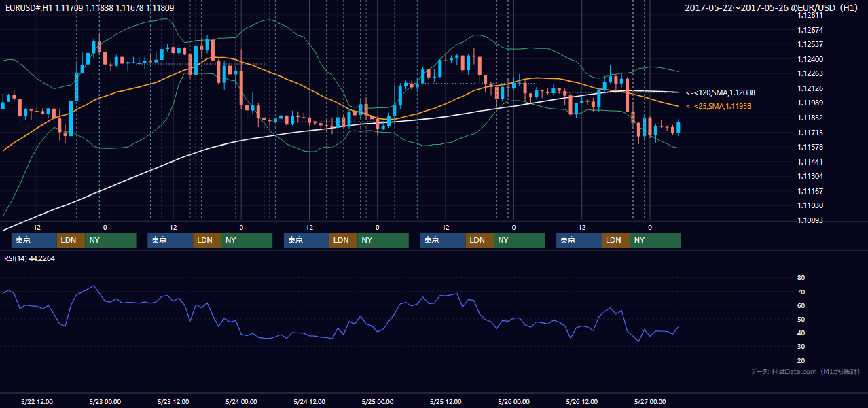
Task: Select the 5/25 00:00 time axis label
Action: point(378,401)
